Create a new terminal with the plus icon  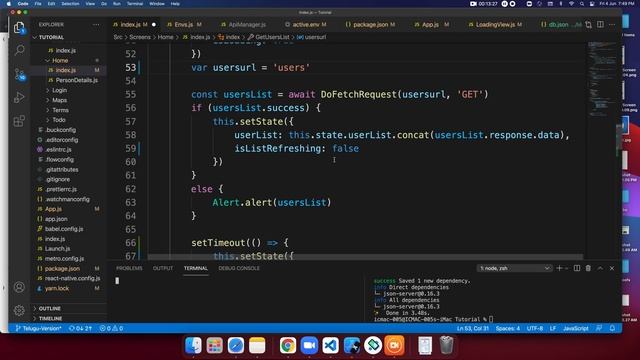tap(560, 268)
